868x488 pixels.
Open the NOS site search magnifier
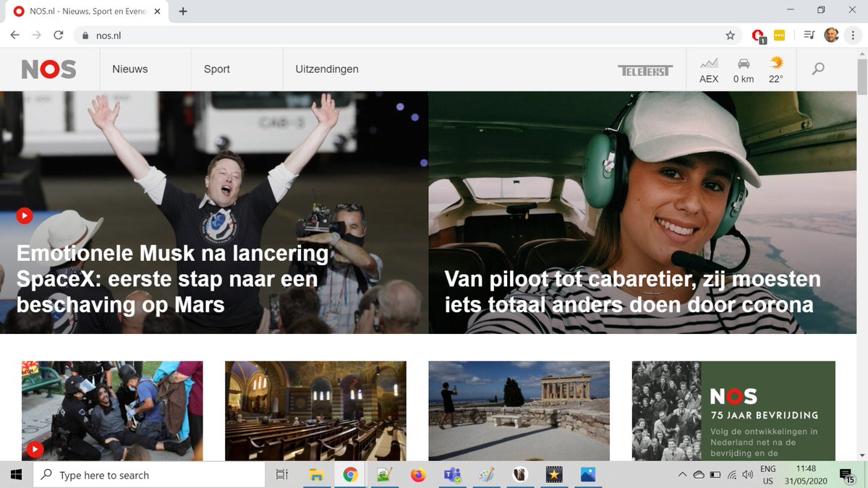(818, 69)
